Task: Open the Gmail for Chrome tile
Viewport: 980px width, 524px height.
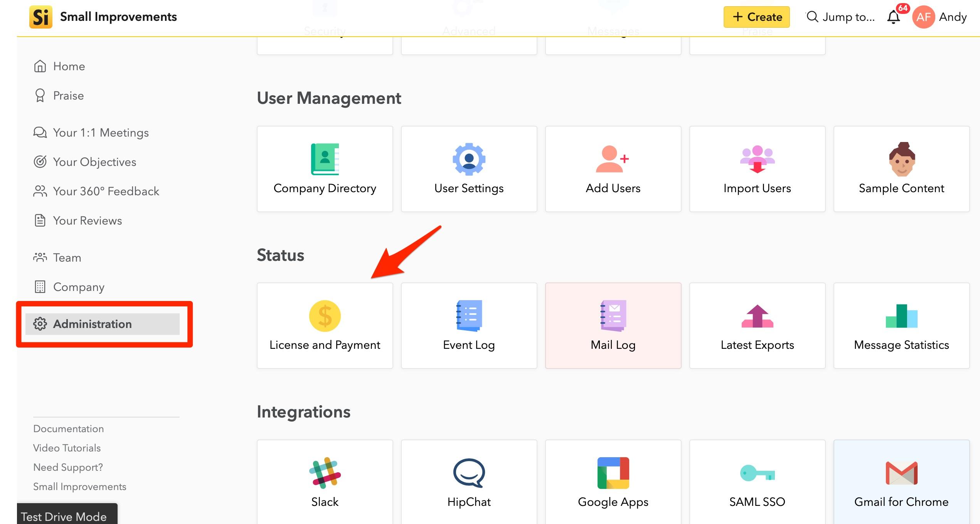Action: pos(901,482)
